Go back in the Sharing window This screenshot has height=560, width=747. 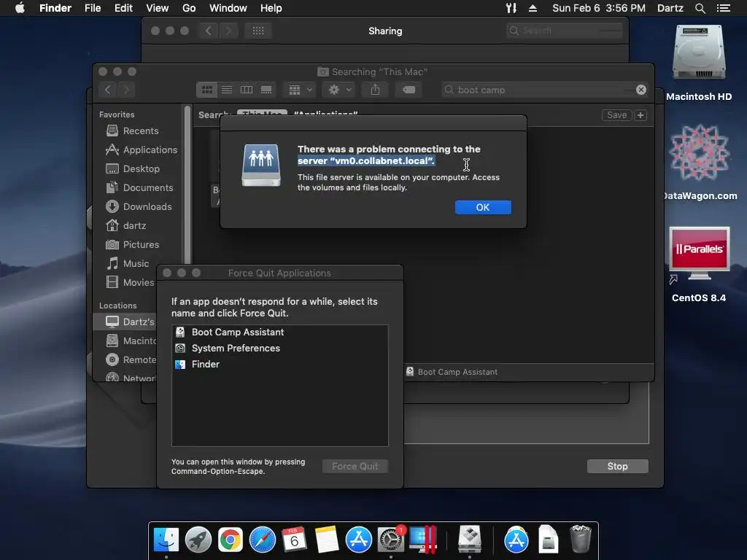(208, 31)
